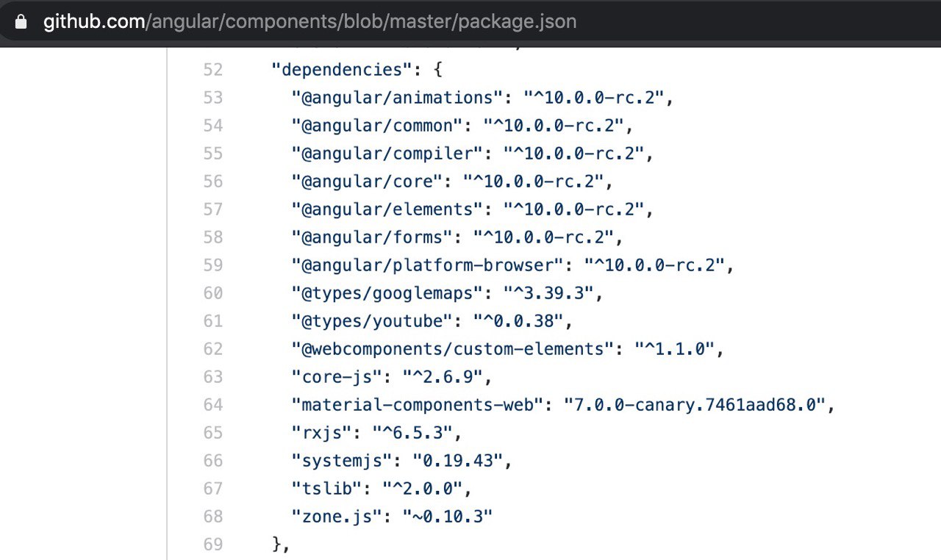Click the "dependencies" key text
The height and width of the screenshot is (560, 941).
[341, 70]
